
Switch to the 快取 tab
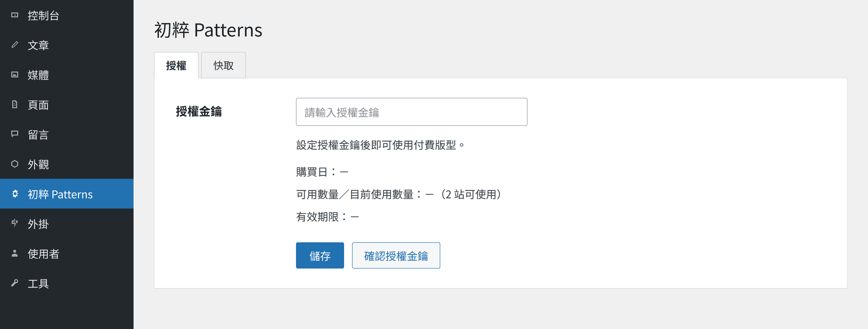(x=223, y=65)
